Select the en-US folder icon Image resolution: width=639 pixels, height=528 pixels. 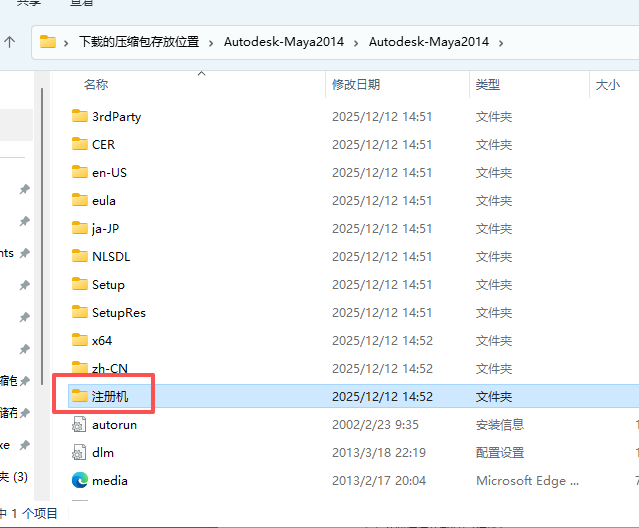79,172
